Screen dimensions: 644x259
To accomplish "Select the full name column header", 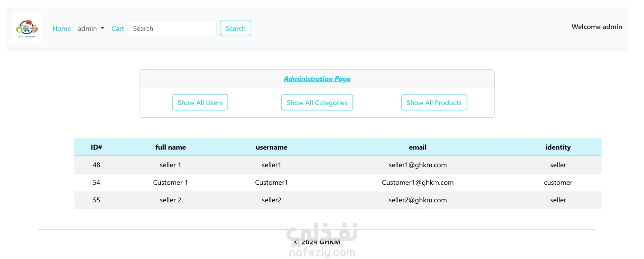I will pos(170,147).
